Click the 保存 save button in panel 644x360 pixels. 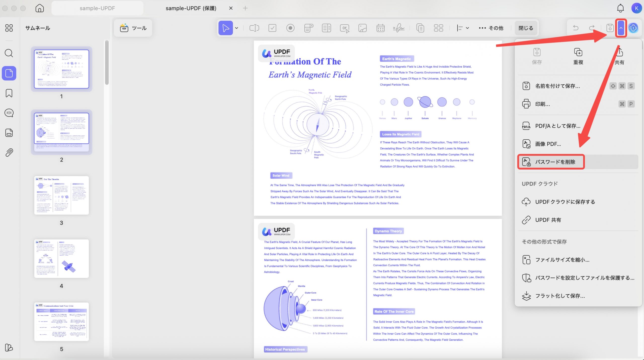[x=537, y=56]
